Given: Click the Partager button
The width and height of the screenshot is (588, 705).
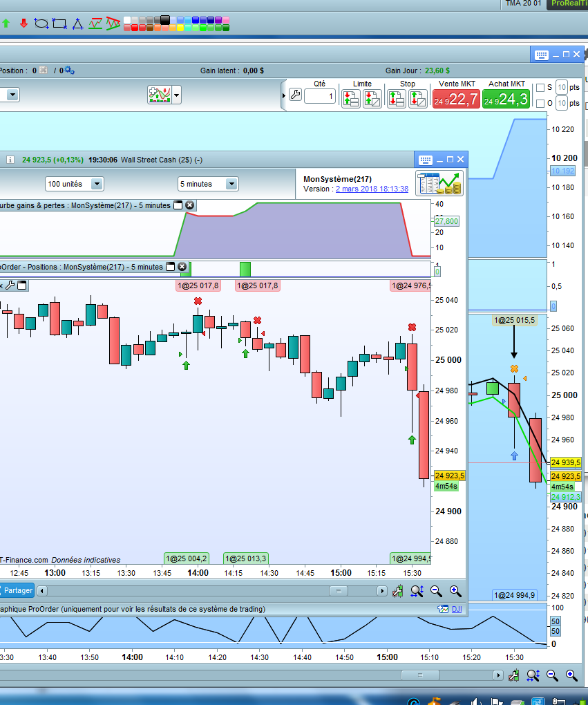Looking at the screenshot, I should pos(17,590).
